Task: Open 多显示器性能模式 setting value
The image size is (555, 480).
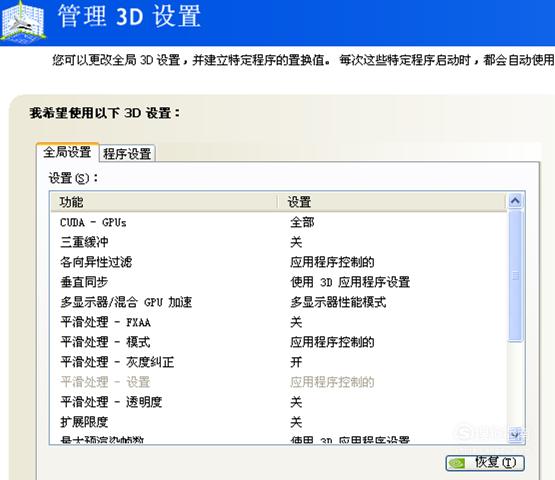Action: 338,302
